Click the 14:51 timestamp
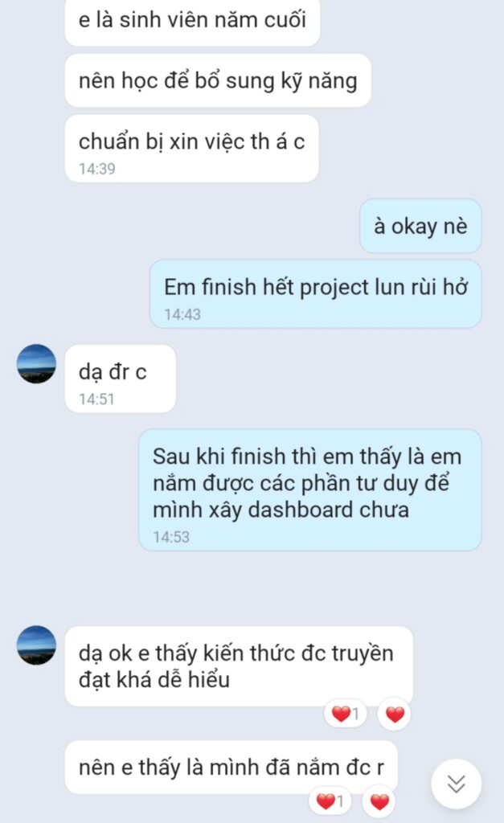This screenshot has width=504, height=823. click(x=96, y=399)
